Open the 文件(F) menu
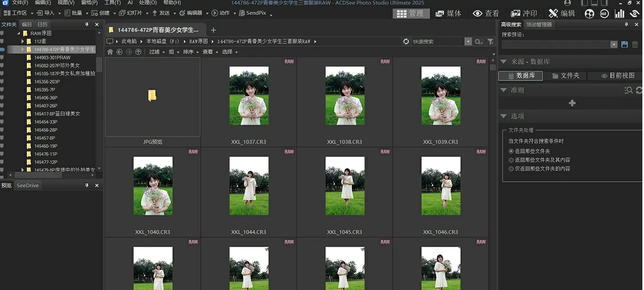Viewport: 644px width, 290px height. pyautogui.click(x=20, y=3)
